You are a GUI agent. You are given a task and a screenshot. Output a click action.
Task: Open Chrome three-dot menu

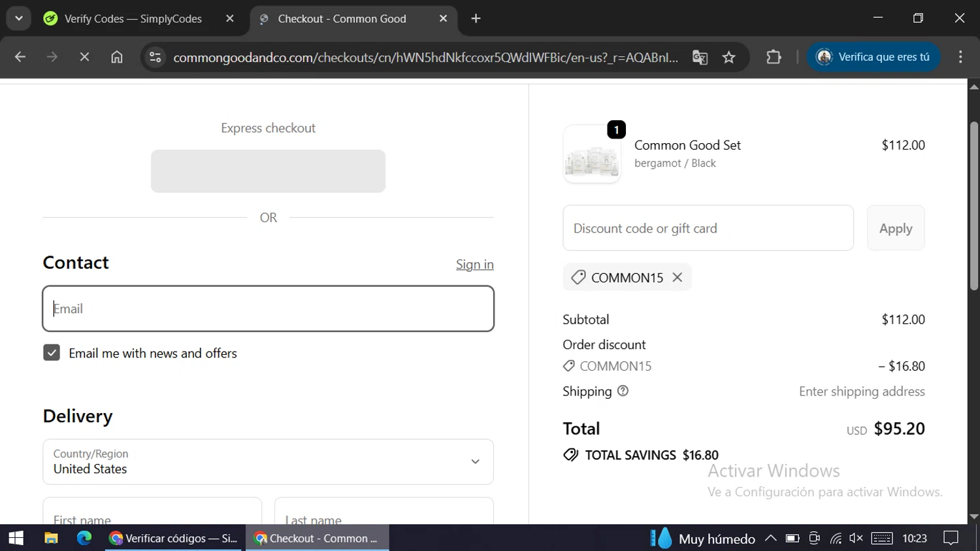pos(960,57)
